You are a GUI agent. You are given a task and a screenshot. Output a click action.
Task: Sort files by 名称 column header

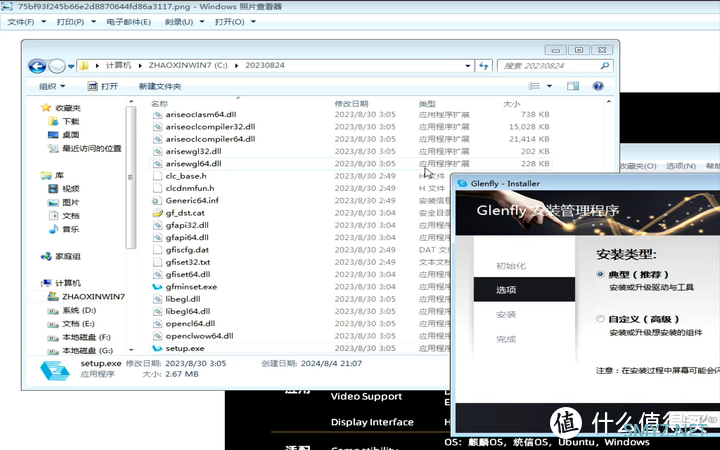(x=159, y=104)
